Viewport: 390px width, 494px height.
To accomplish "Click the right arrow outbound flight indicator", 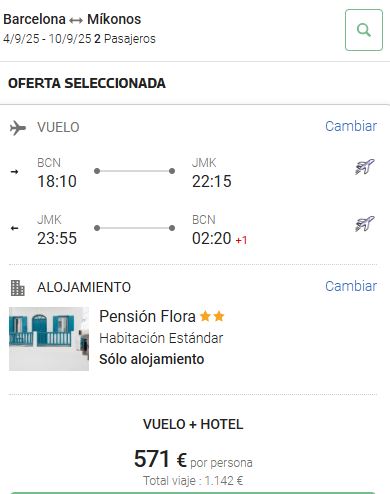I will pos(14,172).
